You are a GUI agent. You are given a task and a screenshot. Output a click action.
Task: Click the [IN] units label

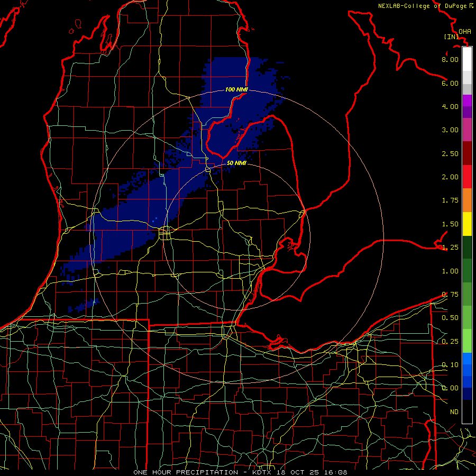[452, 36]
